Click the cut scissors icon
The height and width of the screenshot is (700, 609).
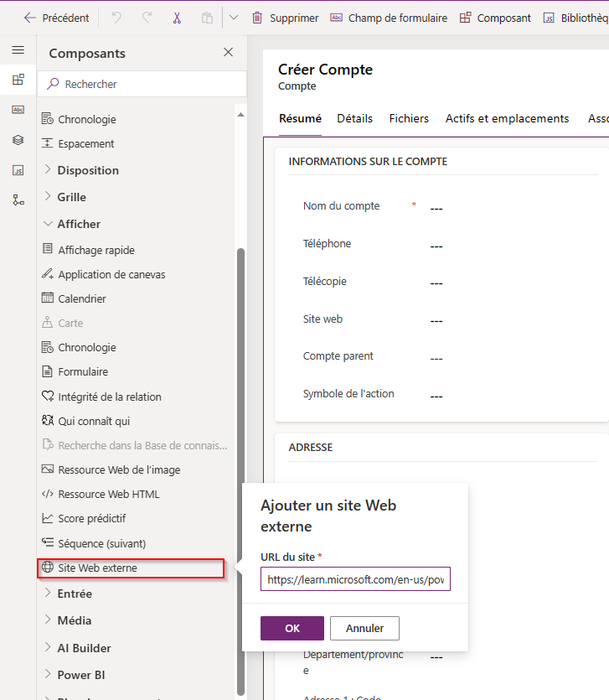(x=177, y=18)
